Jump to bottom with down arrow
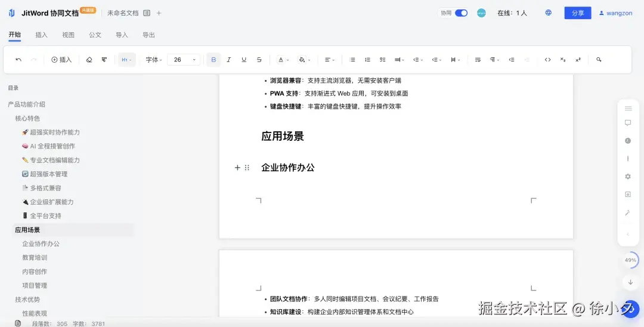The image size is (644, 327). pos(630,282)
